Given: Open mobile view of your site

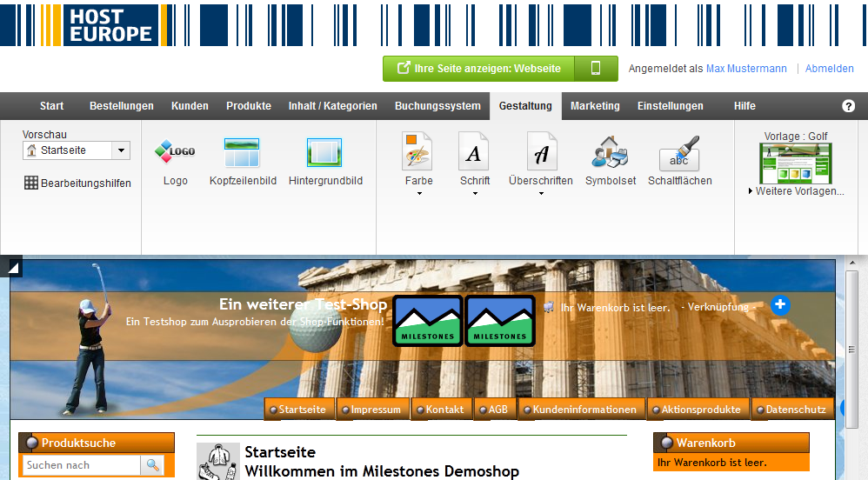Looking at the screenshot, I should (x=596, y=68).
